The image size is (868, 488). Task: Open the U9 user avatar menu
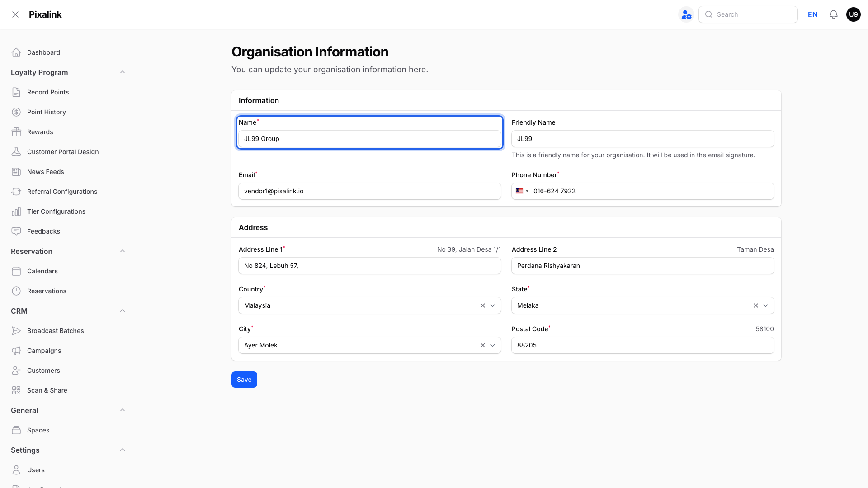(854, 14)
